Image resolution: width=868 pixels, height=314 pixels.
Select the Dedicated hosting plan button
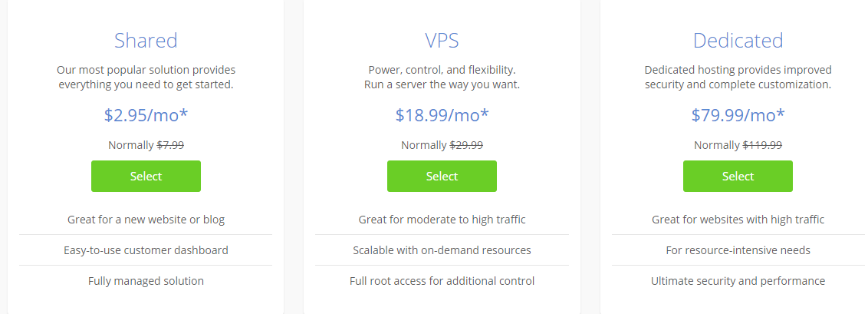pos(738,176)
